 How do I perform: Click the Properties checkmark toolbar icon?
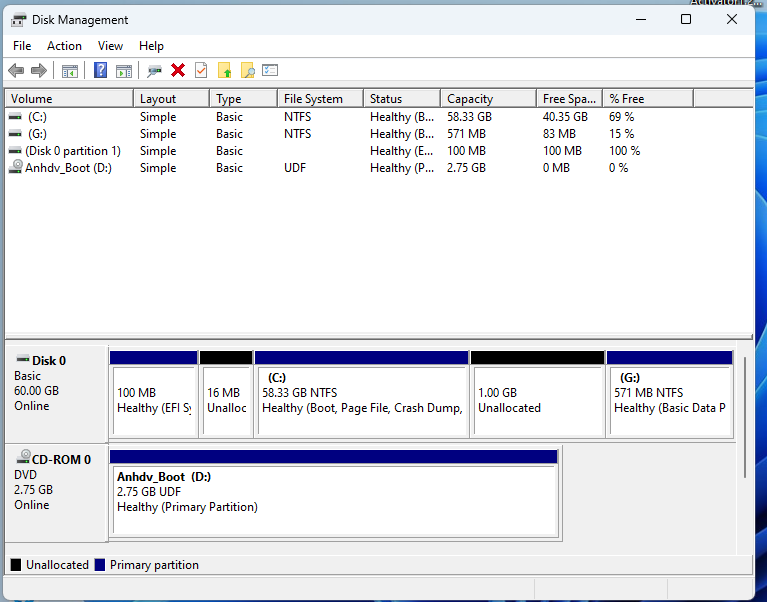coord(201,70)
